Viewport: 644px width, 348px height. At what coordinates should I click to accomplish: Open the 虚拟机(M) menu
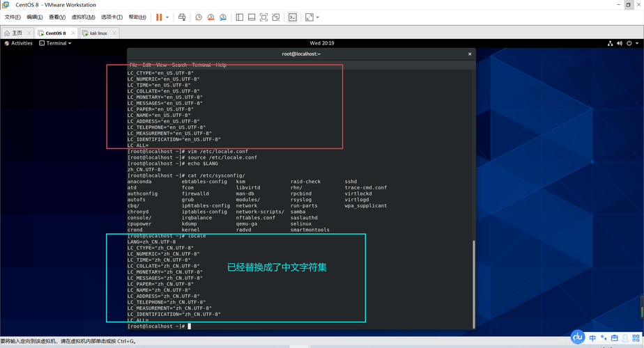(x=84, y=17)
